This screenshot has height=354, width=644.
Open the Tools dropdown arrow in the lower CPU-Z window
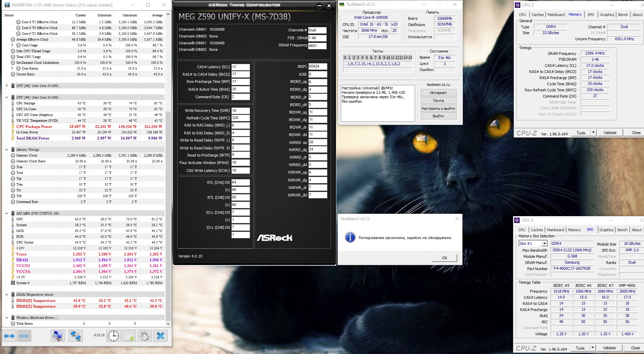point(593,348)
